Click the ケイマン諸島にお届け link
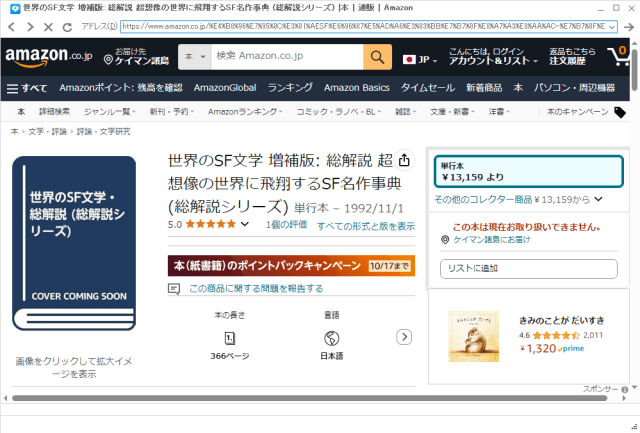Screen dimensions: 640x433 tap(491, 240)
